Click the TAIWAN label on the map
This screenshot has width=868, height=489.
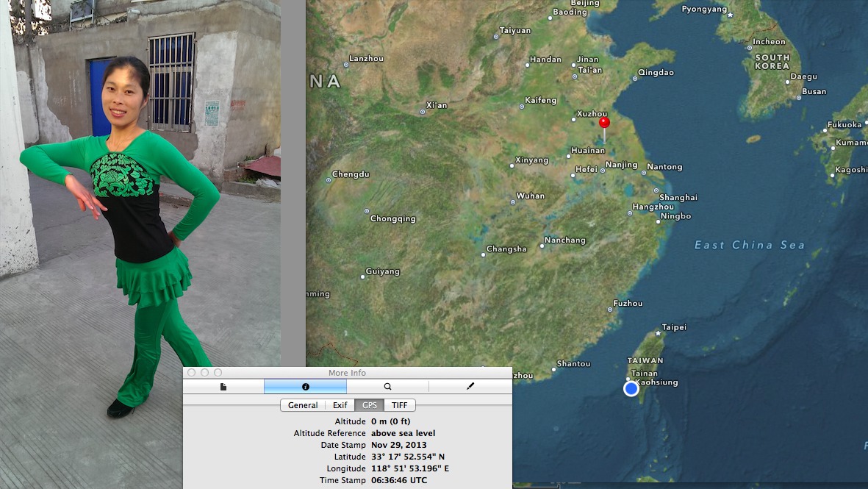point(645,360)
